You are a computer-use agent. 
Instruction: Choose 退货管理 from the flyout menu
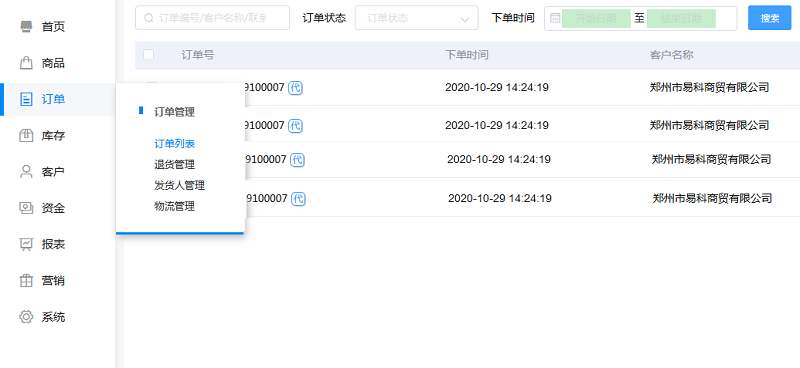click(x=174, y=165)
